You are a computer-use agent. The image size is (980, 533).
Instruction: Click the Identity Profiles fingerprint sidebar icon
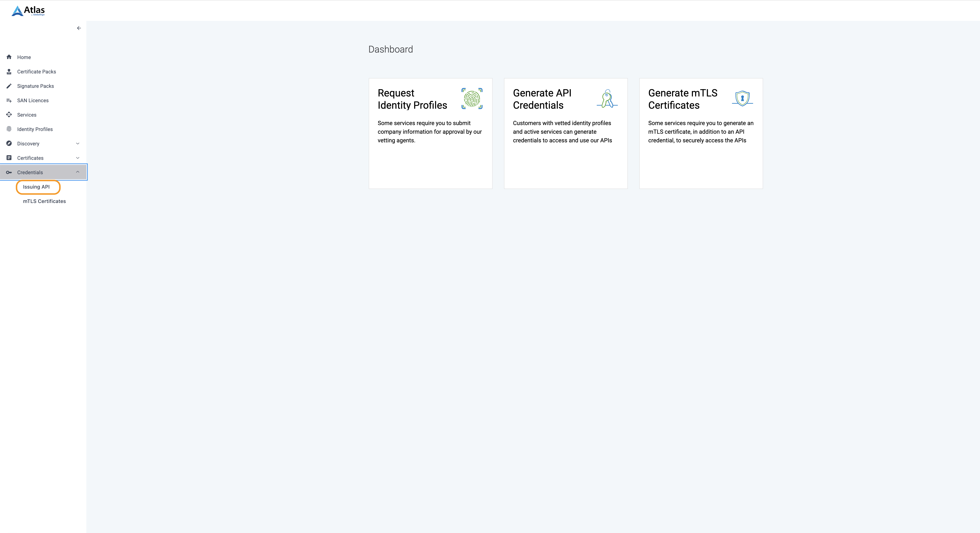(x=9, y=129)
